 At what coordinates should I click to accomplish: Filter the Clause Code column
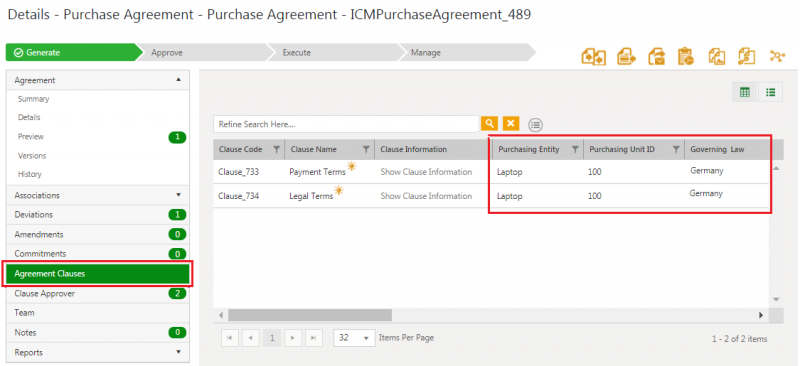coord(276,150)
